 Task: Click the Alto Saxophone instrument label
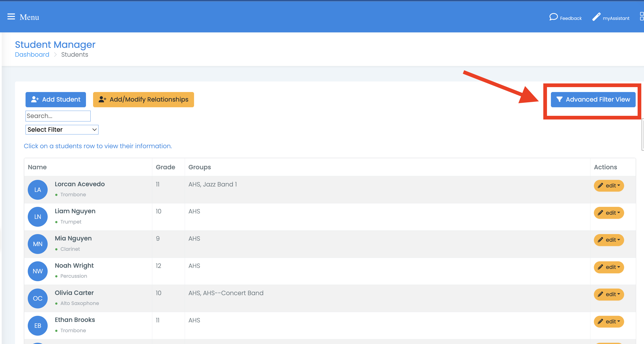point(80,303)
